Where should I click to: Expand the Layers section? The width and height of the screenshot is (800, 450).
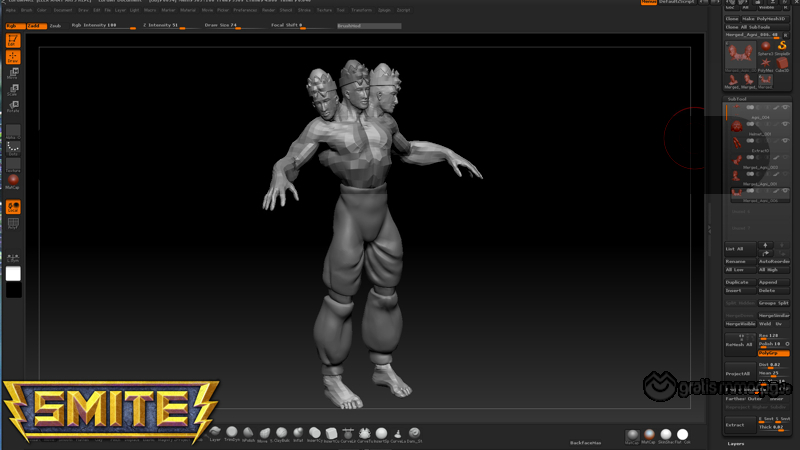point(736,443)
